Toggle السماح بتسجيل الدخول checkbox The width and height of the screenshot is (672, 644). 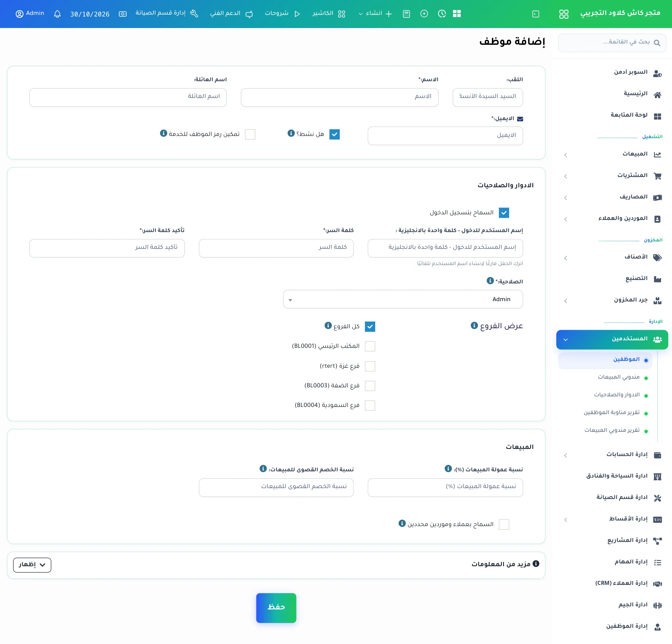tap(504, 213)
